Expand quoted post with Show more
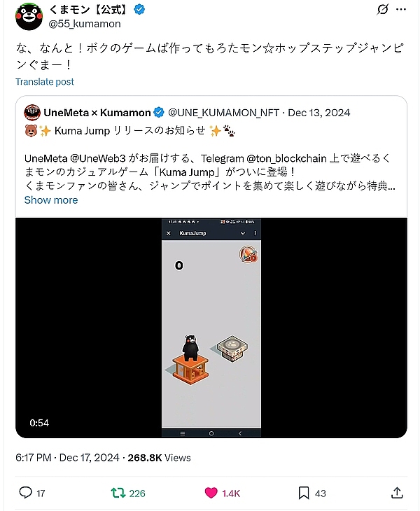Screen dimensions: 420x511 (51, 199)
